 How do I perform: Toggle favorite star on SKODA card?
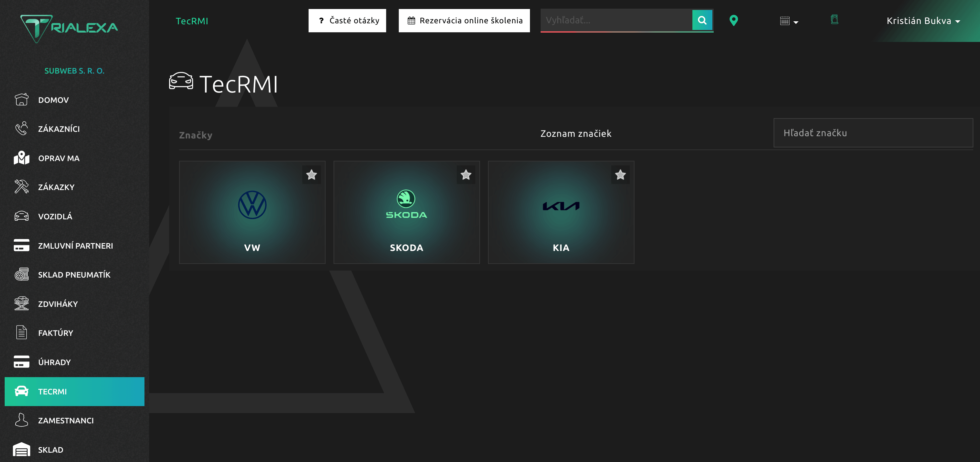pyautogui.click(x=466, y=175)
